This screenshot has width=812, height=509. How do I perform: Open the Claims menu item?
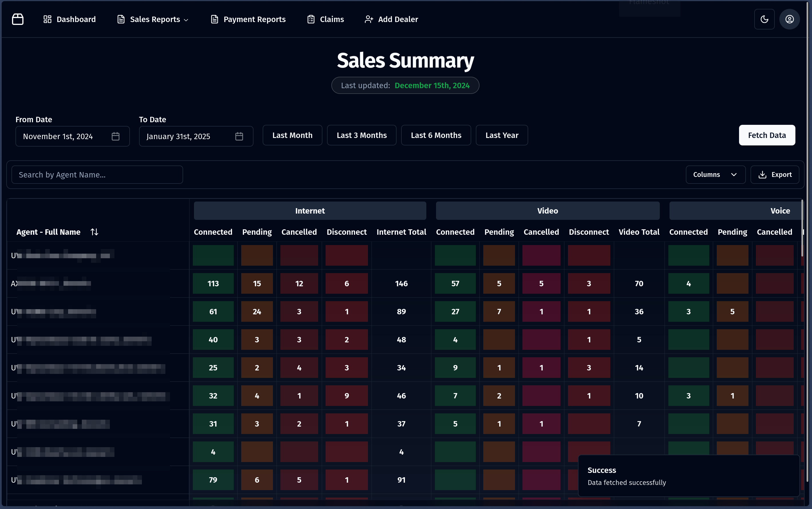point(325,19)
